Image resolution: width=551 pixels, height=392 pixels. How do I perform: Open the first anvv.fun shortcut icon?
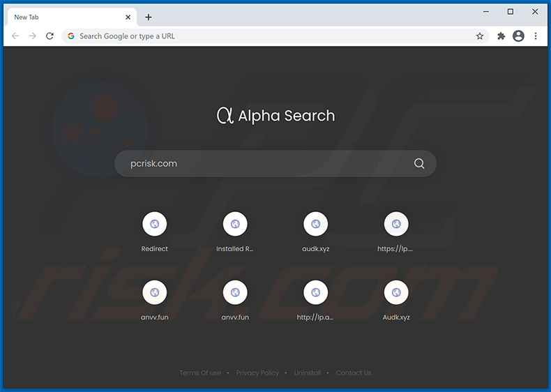(154, 292)
